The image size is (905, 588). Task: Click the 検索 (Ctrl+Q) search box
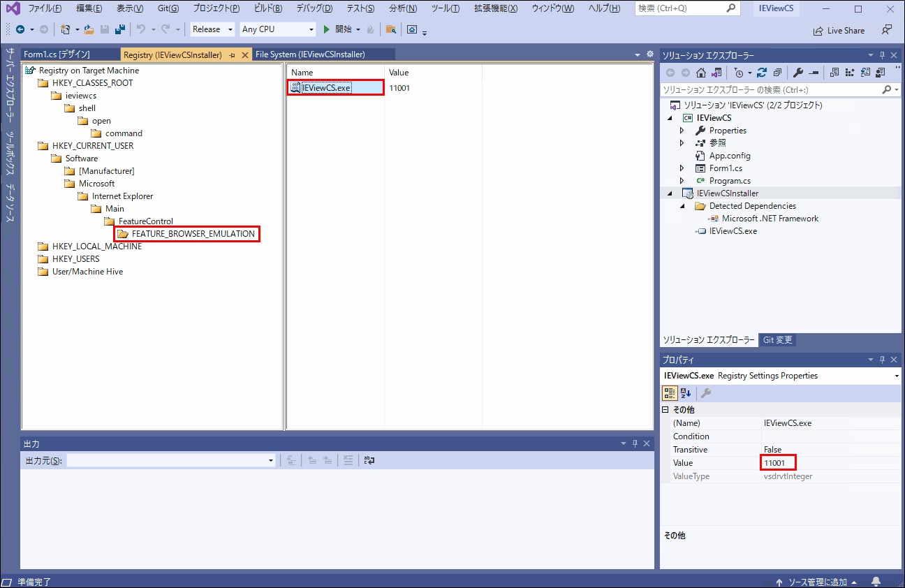click(x=687, y=8)
